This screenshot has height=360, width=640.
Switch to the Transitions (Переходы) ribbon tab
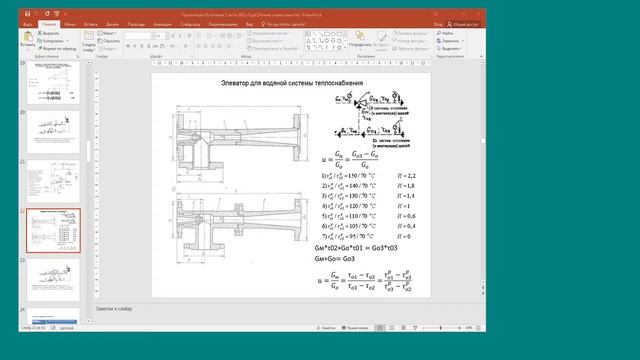pyautogui.click(x=136, y=24)
